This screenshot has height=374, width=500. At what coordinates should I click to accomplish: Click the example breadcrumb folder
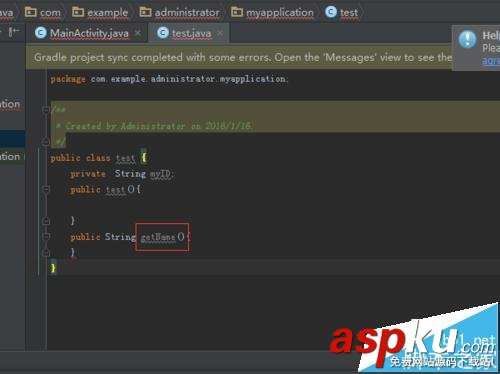[100, 13]
